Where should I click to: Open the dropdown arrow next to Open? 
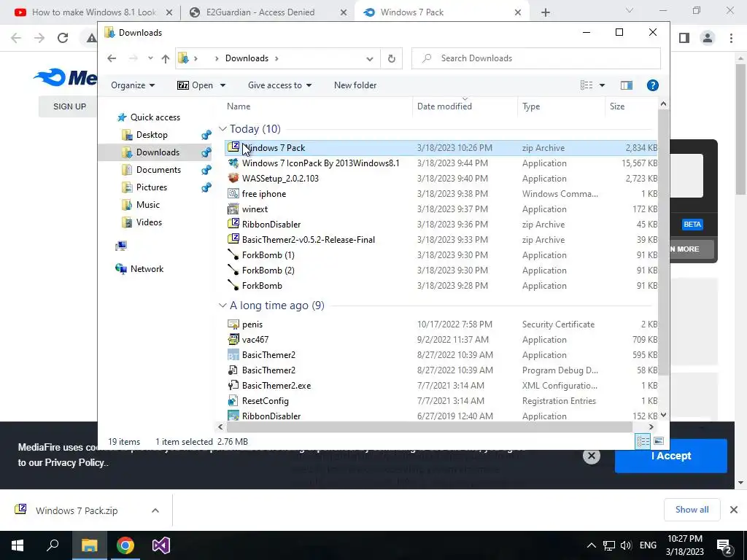[222, 85]
